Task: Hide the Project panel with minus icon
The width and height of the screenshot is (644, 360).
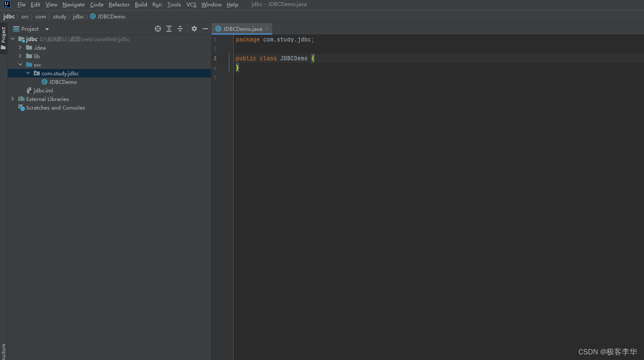Action: coord(205,29)
